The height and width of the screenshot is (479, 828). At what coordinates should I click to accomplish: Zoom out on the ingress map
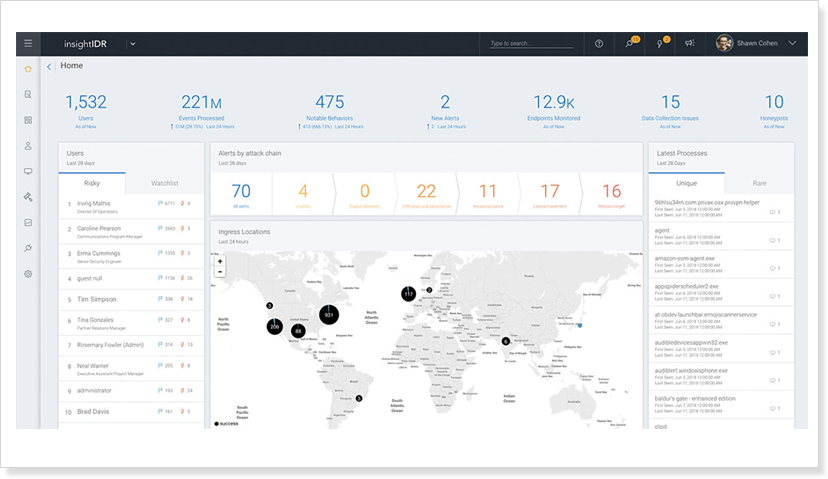pos(220,271)
